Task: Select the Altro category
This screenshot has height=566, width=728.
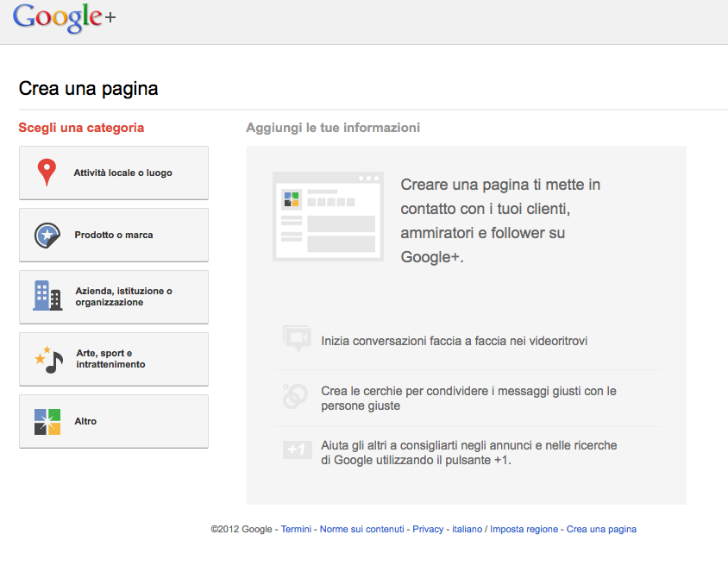Action: click(114, 422)
